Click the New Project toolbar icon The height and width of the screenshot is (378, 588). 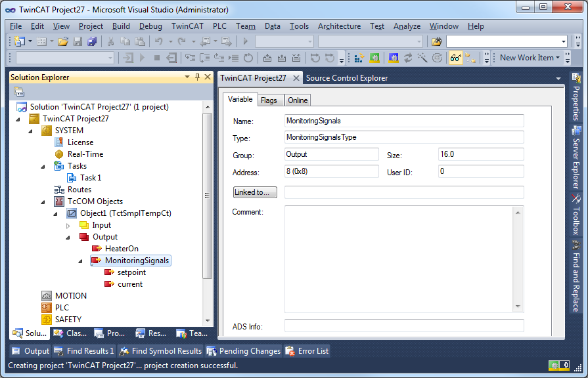20,41
